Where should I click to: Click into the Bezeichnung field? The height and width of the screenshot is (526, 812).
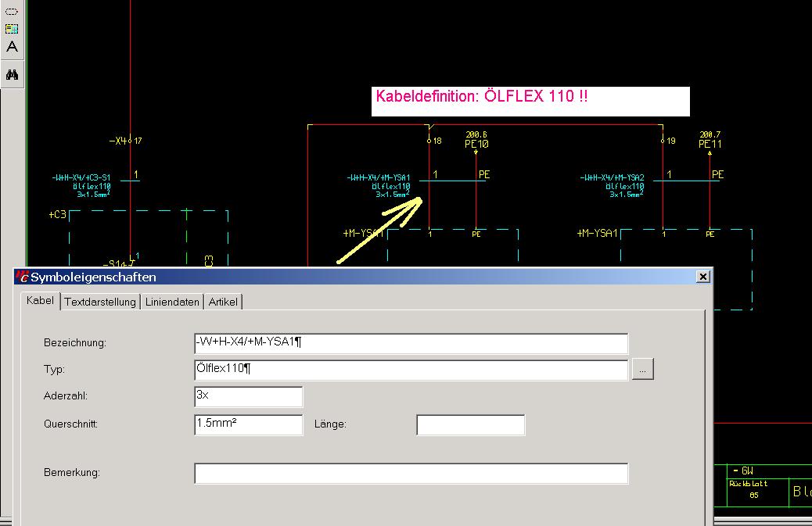click(x=411, y=343)
